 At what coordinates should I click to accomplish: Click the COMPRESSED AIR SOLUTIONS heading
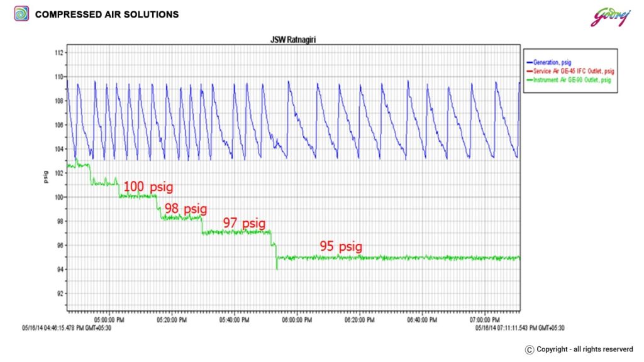107,14
